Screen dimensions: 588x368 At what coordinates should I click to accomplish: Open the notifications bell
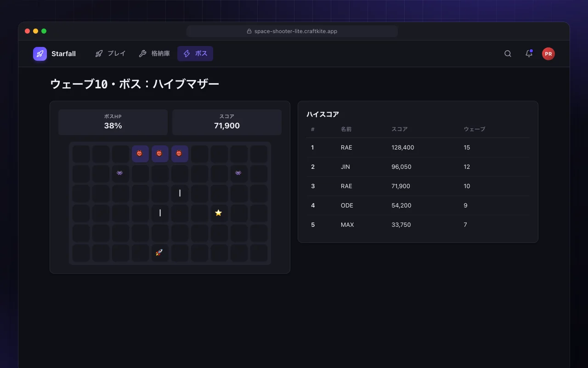click(529, 54)
